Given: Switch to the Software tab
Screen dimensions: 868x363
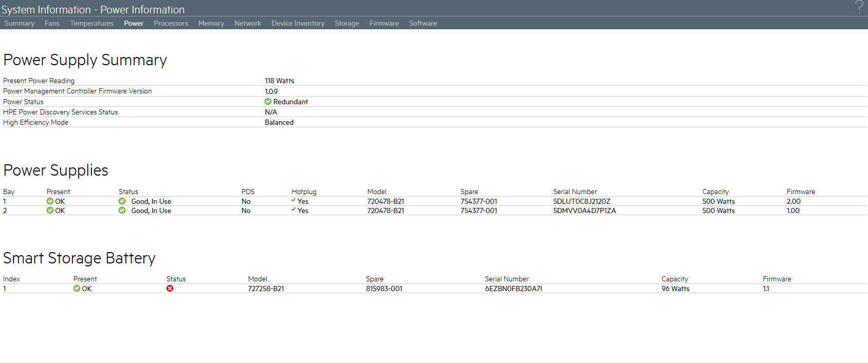Looking at the screenshot, I should click(423, 23).
